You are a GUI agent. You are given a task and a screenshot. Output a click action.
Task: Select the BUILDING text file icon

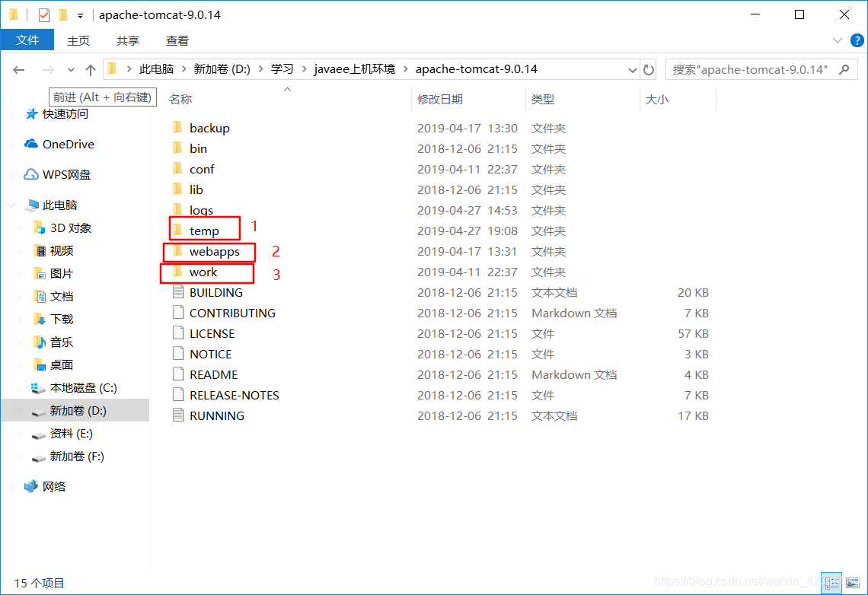(177, 292)
